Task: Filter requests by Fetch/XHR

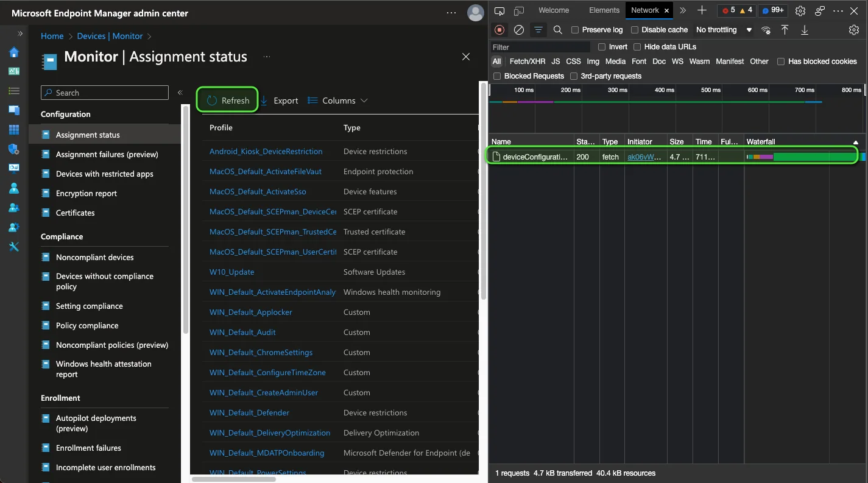Action: pyautogui.click(x=528, y=62)
